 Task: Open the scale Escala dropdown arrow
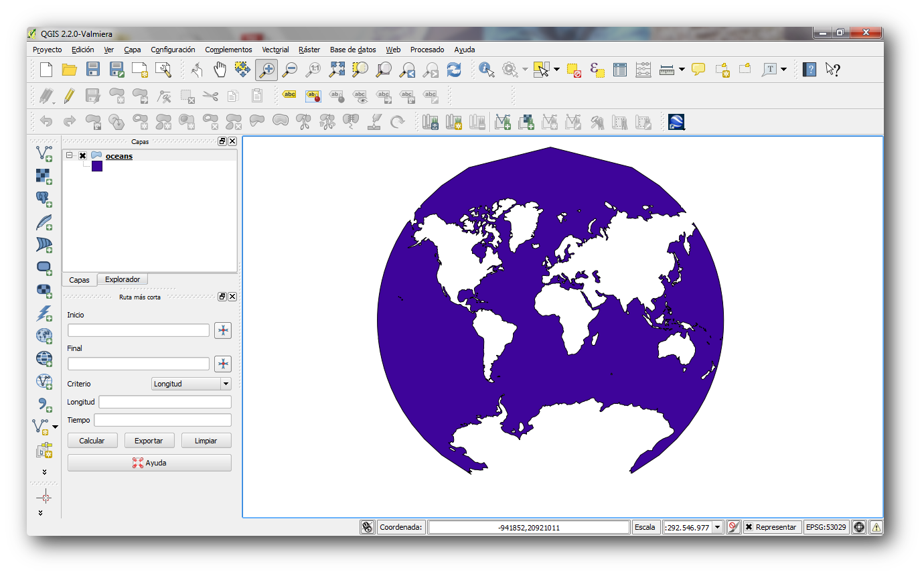[718, 527]
